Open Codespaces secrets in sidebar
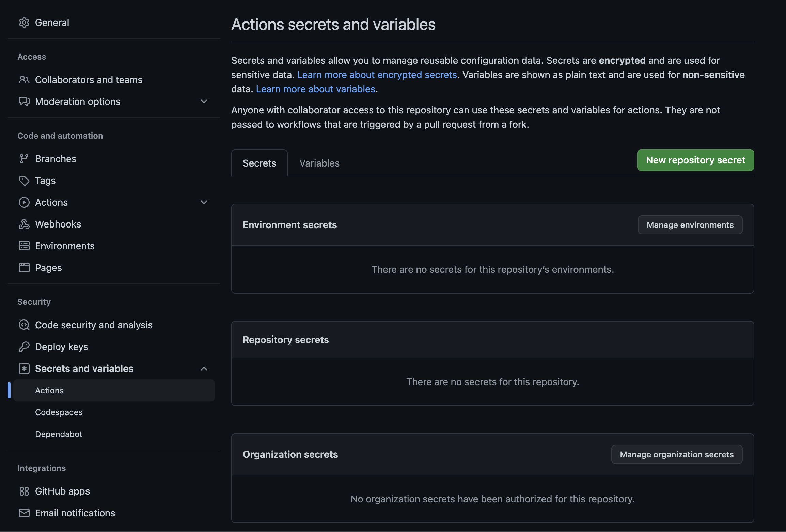786x532 pixels. [59, 412]
